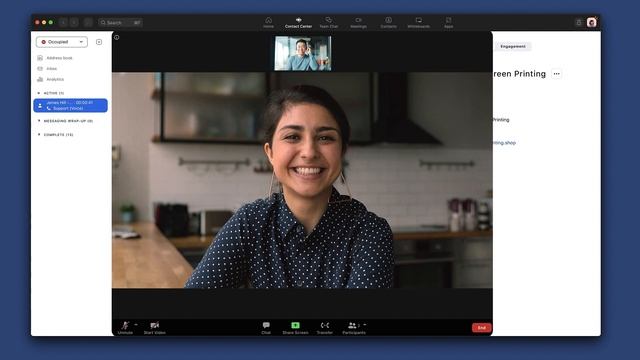Open the Address book
Viewport: 640px width, 360px height.
tap(55, 58)
